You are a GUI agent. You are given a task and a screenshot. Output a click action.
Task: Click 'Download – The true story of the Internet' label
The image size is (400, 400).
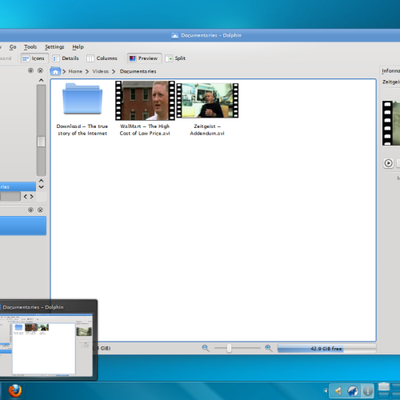82,130
